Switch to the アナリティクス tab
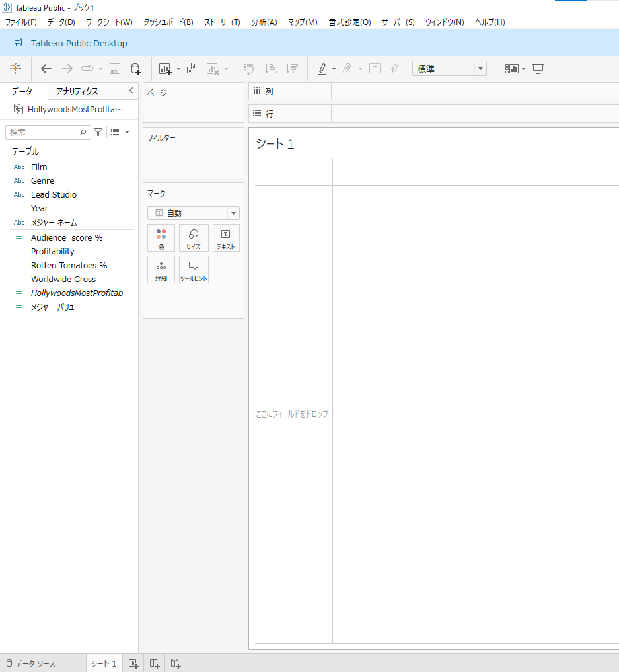This screenshot has height=672, width=619. [x=77, y=91]
